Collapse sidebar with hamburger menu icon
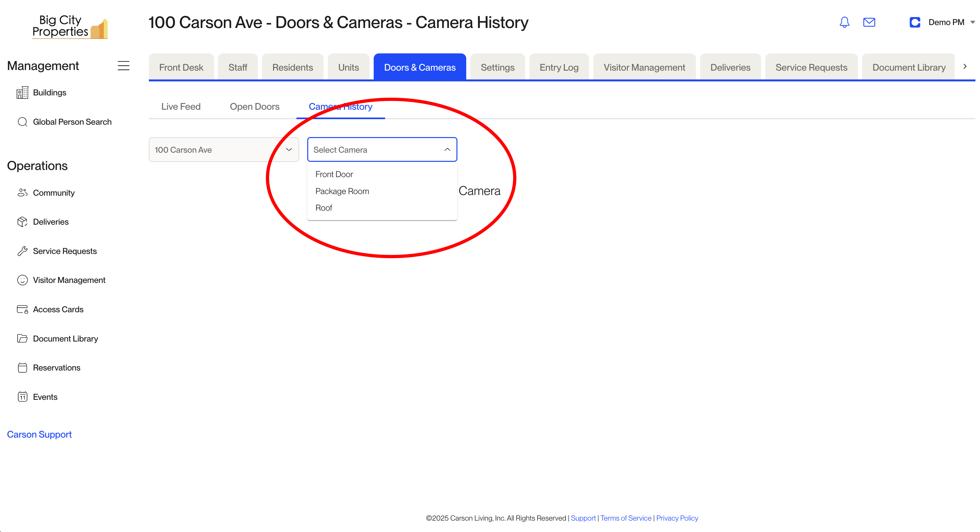980x532 pixels. point(123,66)
